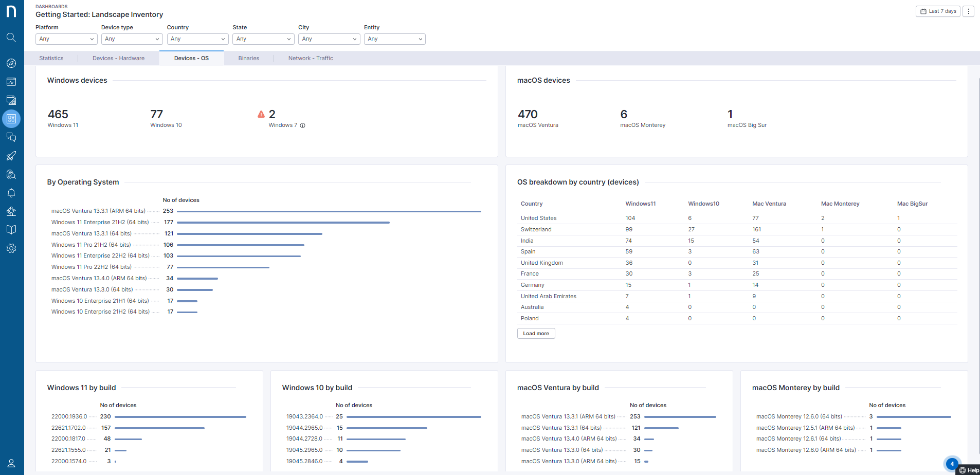Click the Load more button

coord(536,334)
